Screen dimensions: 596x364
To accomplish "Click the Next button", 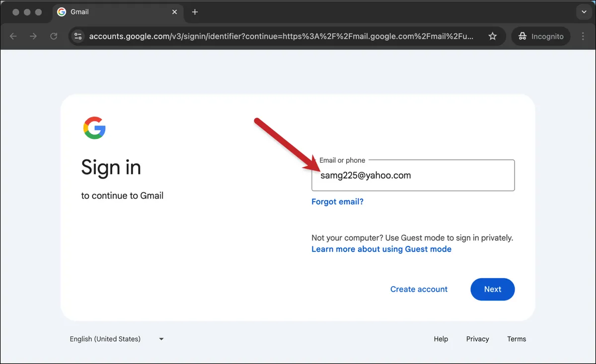I will click(x=493, y=289).
